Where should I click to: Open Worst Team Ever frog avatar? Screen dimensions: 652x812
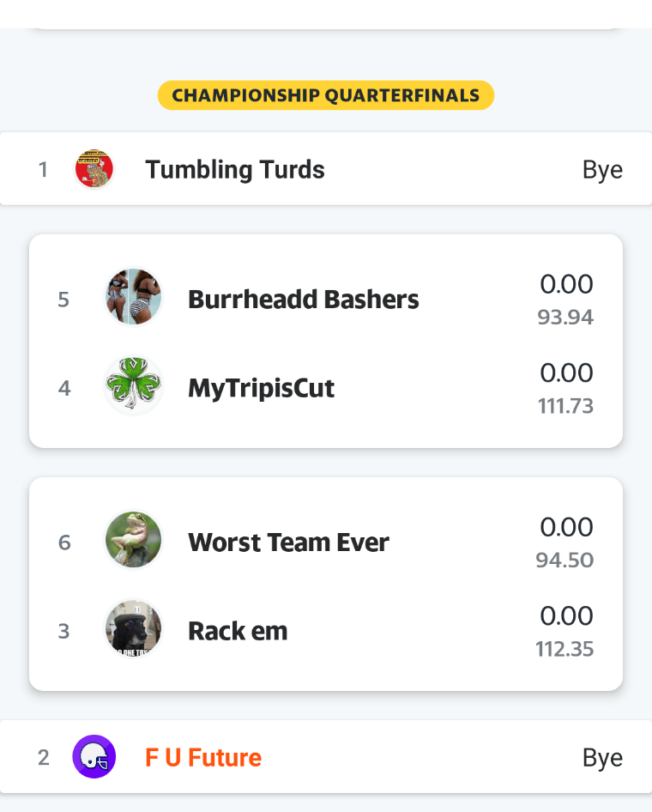(134, 540)
